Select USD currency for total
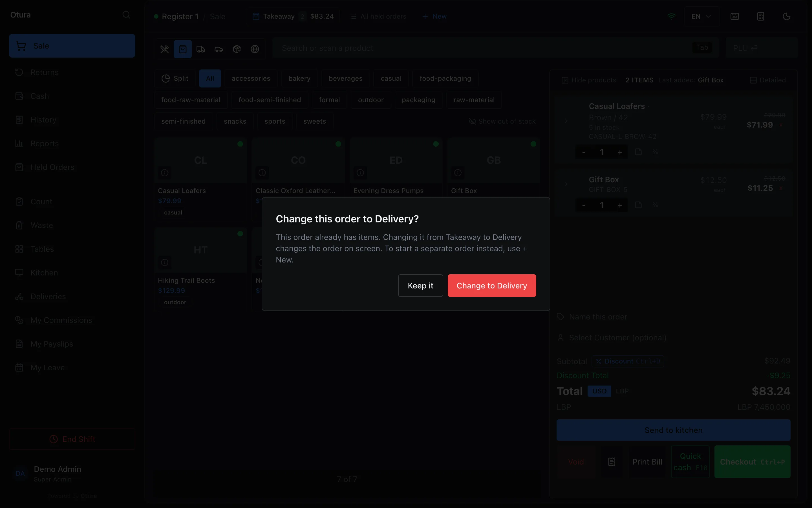This screenshot has width=812, height=508. 599,391
